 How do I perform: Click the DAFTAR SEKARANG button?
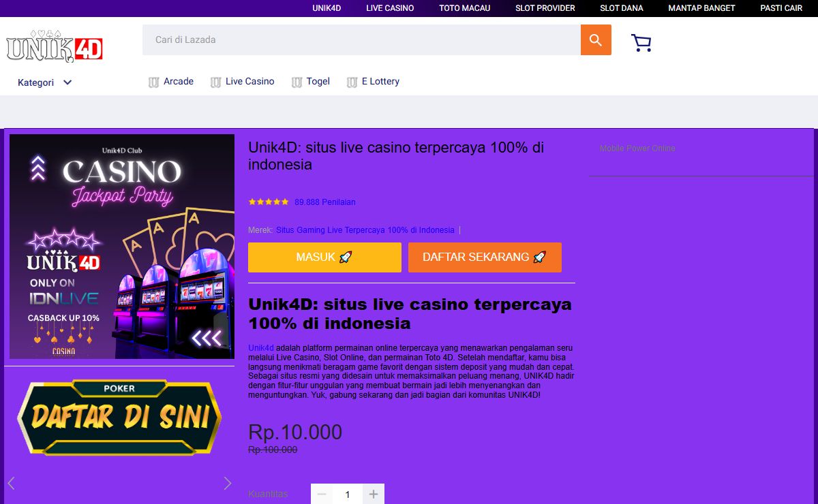485,257
